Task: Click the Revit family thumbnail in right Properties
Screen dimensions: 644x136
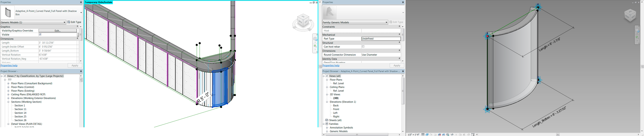Action: tap(329, 12)
